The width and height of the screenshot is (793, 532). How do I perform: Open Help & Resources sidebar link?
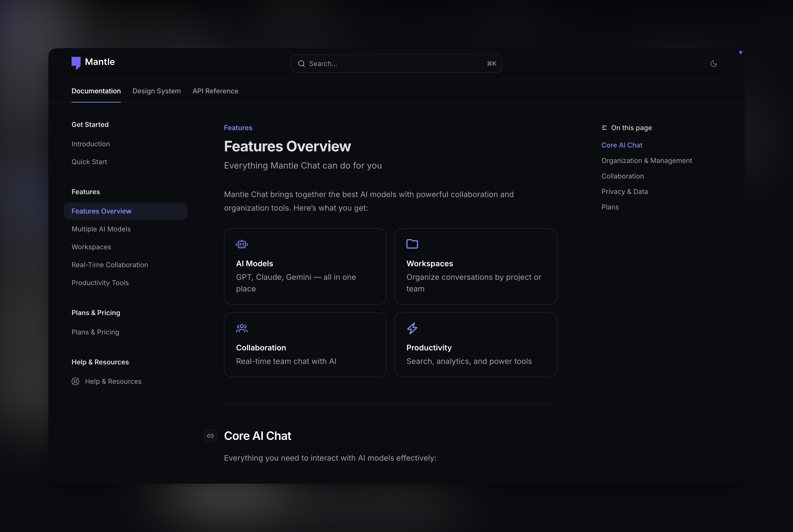coord(113,381)
